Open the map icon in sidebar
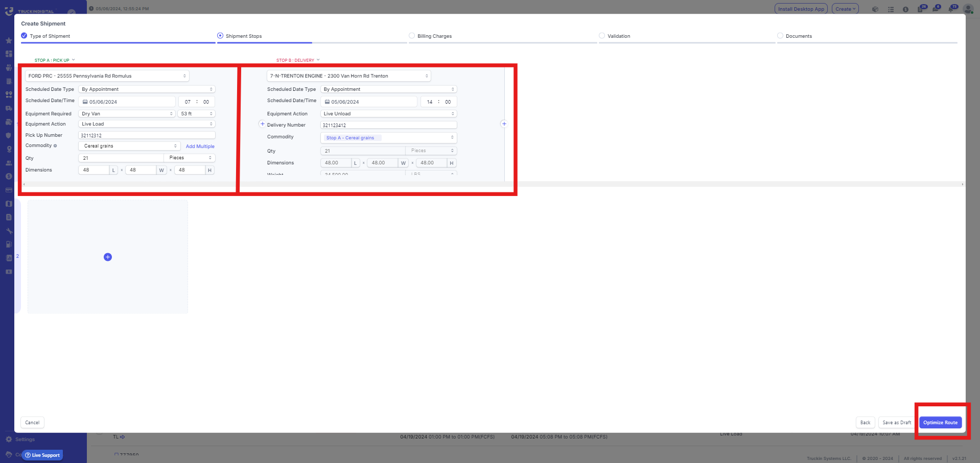The height and width of the screenshot is (463, 980). coord(9,204)
